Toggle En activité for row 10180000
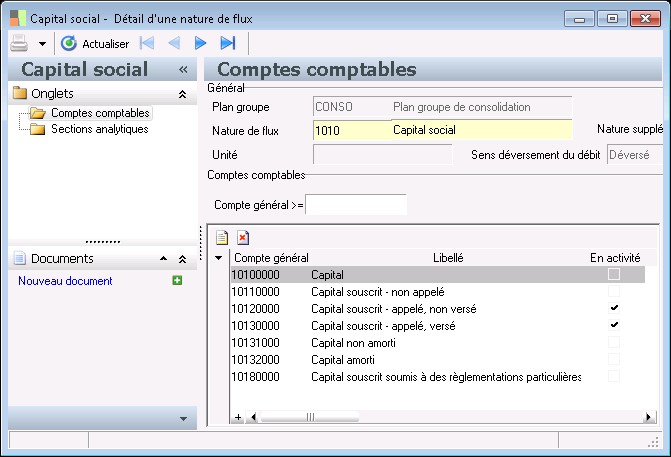 [614, 376]
